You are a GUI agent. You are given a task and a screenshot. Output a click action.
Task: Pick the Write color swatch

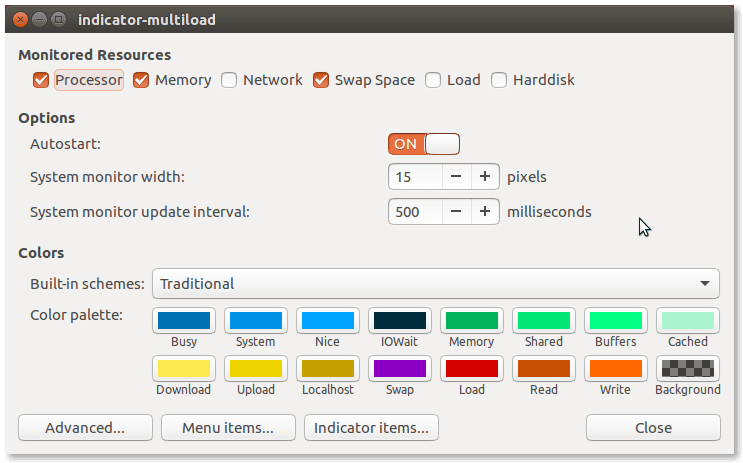point(616,369)
